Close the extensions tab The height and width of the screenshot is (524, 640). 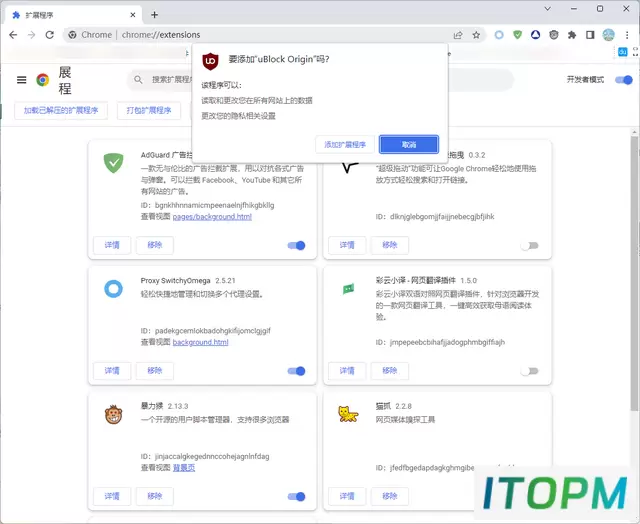pyautogui.click(x=133, y=15)
